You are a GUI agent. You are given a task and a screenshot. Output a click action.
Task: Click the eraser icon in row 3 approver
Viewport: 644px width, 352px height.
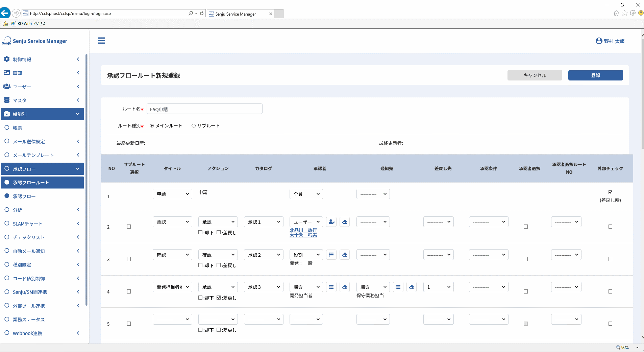point(345,255)
